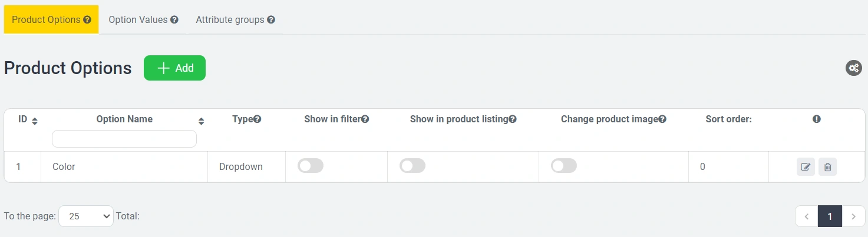
Task: Toggle Show in product listing for Color
Action: tap(412, 166)
